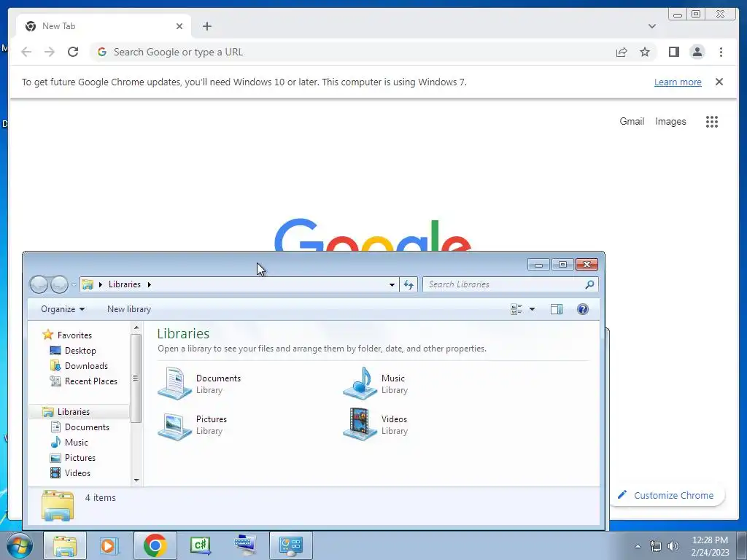This screenshot has width=747, height=560.
Task: Close the New Tab tab
Action: [x=179, y=26]
